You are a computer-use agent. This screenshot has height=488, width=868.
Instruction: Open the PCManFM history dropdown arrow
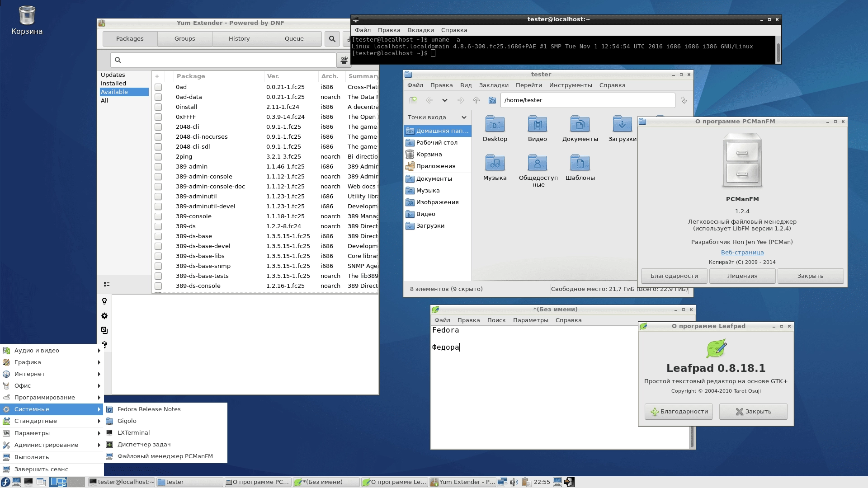pyautogui.click(x=445, y=100)
